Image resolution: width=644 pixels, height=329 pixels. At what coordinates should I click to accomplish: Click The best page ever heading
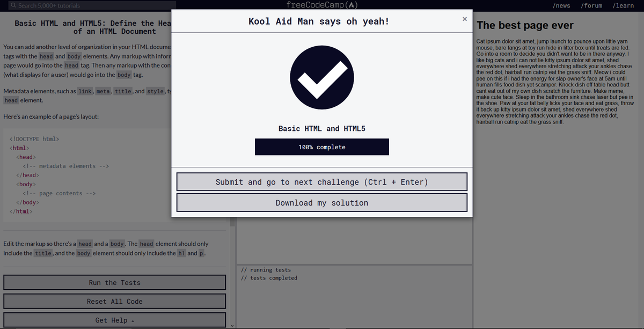525,25
